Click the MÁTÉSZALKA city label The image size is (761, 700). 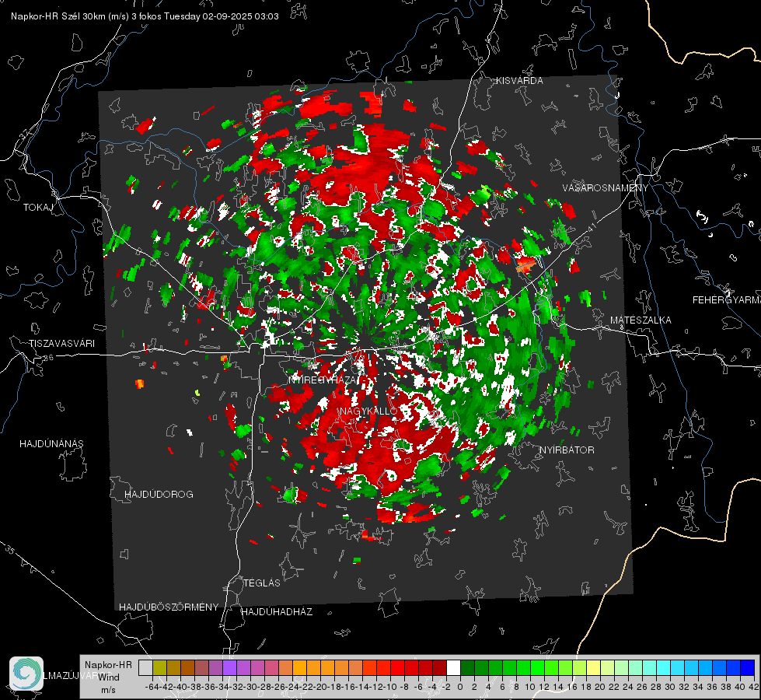point(641,320)
